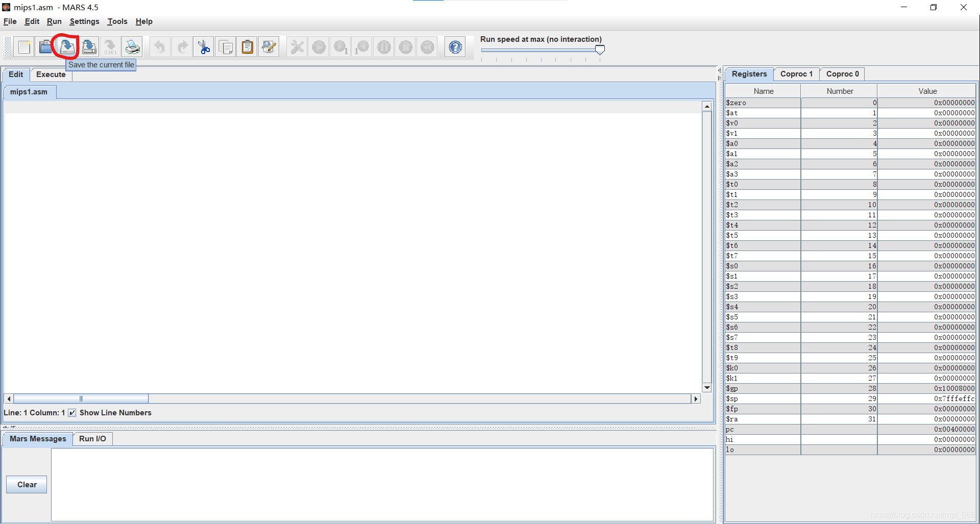The width and height of the screenshot is (980, 524).
Task: Select the $v0 register name
Action: point(732,123)
